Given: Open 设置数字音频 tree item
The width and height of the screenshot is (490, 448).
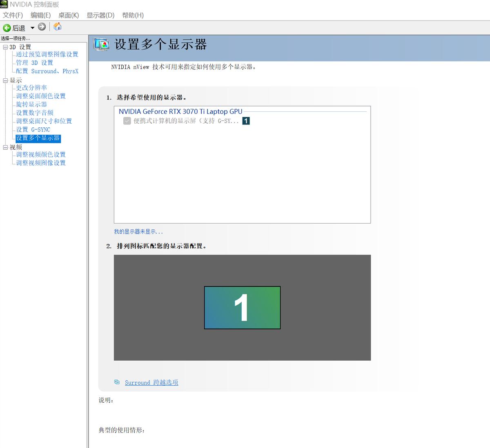Looking at the screenshot, I should pyautogui.click(x=35, y=113).
